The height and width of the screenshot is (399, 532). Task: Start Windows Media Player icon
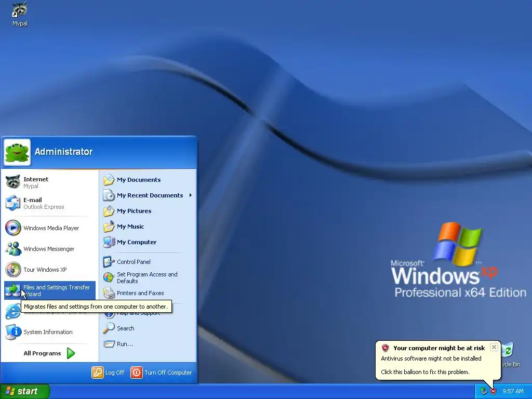(13, 228)
